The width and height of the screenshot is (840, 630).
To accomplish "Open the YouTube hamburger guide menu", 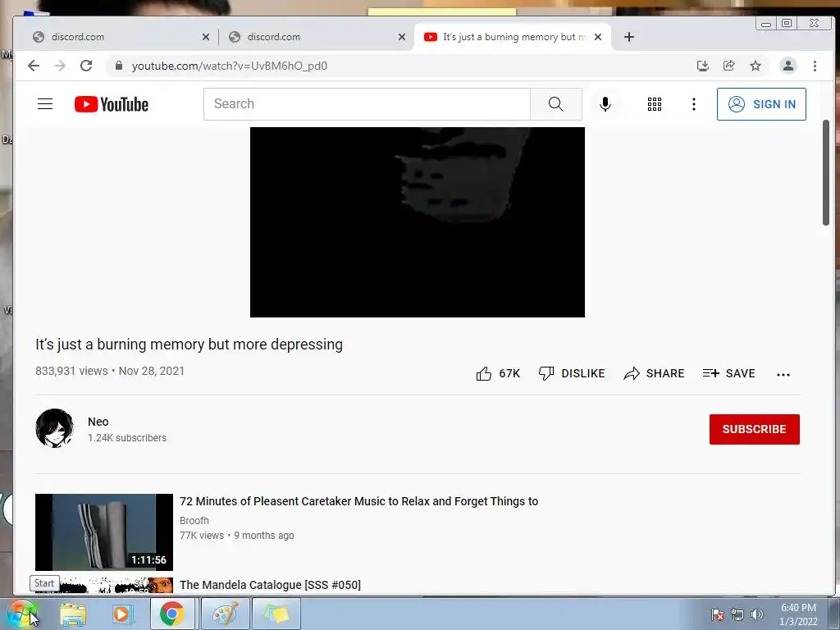I will click(45, 104).
